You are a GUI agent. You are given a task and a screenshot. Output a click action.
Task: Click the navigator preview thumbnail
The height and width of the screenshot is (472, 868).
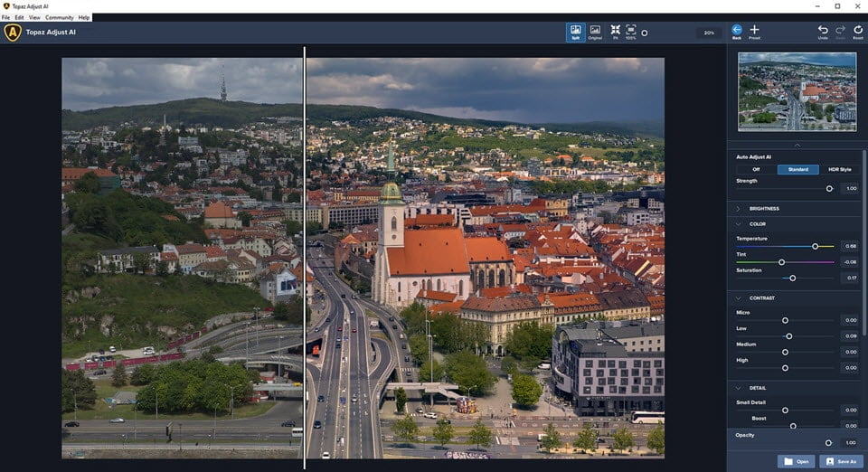coord(797,91)
